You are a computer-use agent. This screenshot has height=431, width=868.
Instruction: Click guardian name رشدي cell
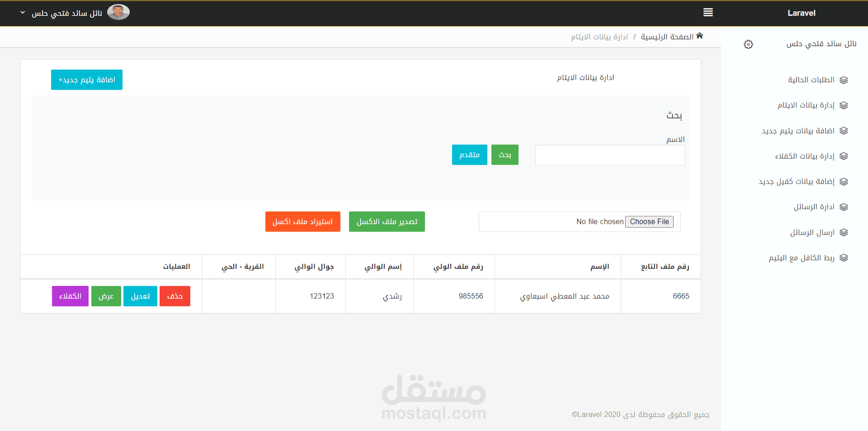click(392, 296)
